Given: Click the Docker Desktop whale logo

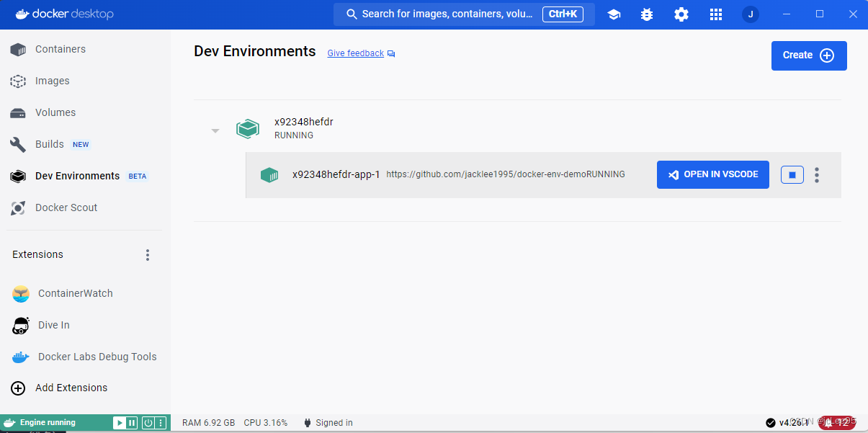Looking at the screenshot, I should click(x=22, y=14).
